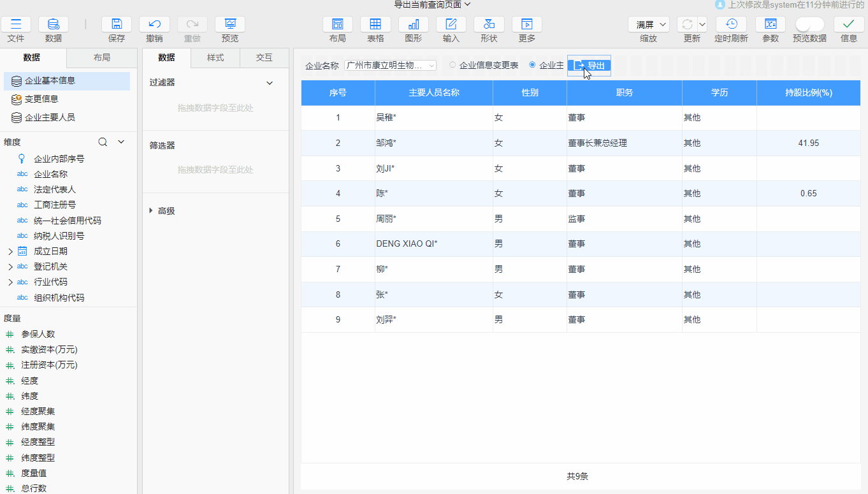Click the 保存 (Save) icon
The height and width of the screenshot is (494, 868).
pos(116,24)
